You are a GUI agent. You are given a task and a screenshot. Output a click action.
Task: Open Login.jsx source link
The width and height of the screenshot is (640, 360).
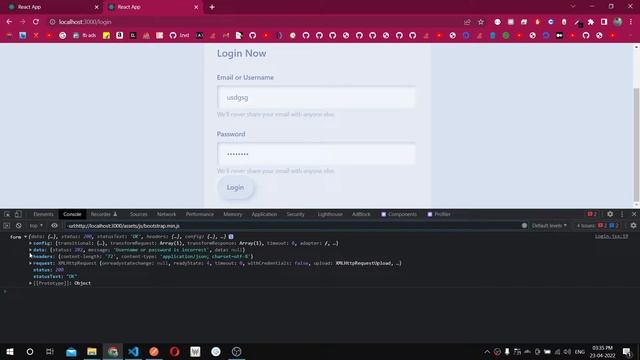(x=611, y=236)
